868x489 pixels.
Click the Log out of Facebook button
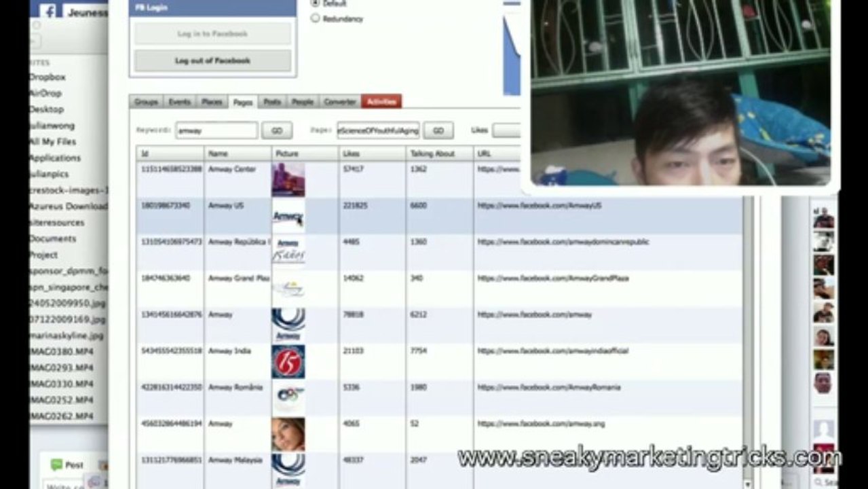click(212, 60)
